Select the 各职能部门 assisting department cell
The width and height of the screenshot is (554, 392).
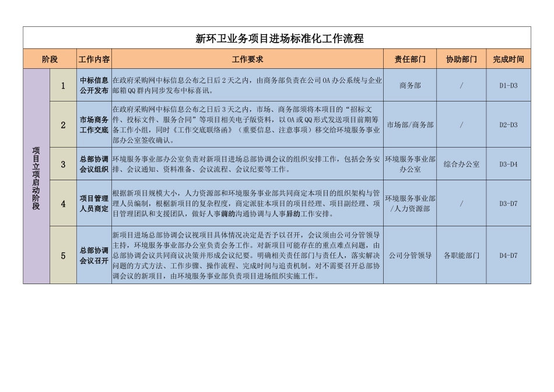point(461,255)
